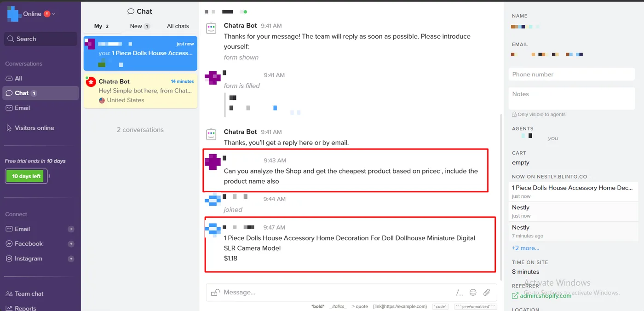Click the *bold* formatting hint
The height and width of the screenshot is (311, 644).
tap(317, 306)
